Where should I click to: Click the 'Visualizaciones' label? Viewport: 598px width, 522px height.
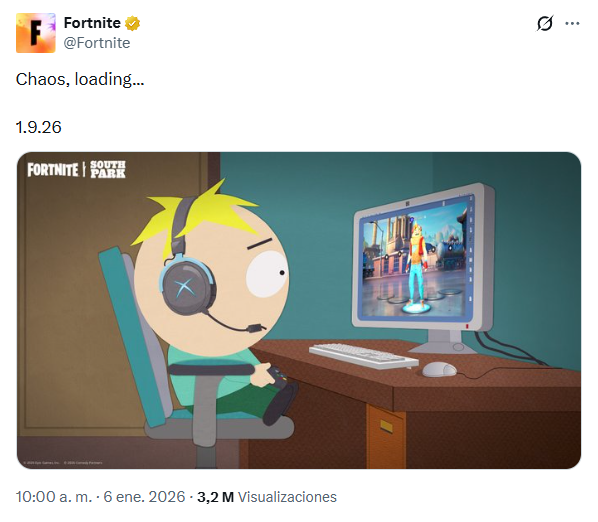point(287,497)
